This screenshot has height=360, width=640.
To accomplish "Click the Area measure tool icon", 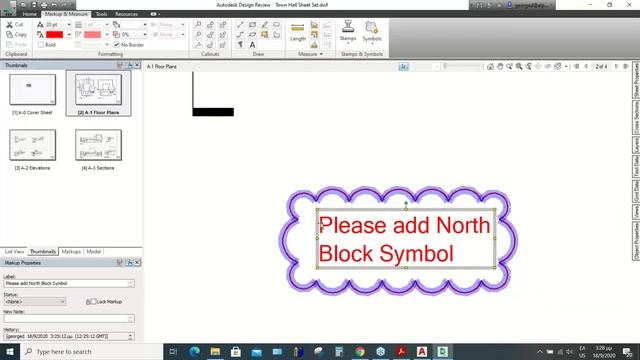I will point(314,25).
